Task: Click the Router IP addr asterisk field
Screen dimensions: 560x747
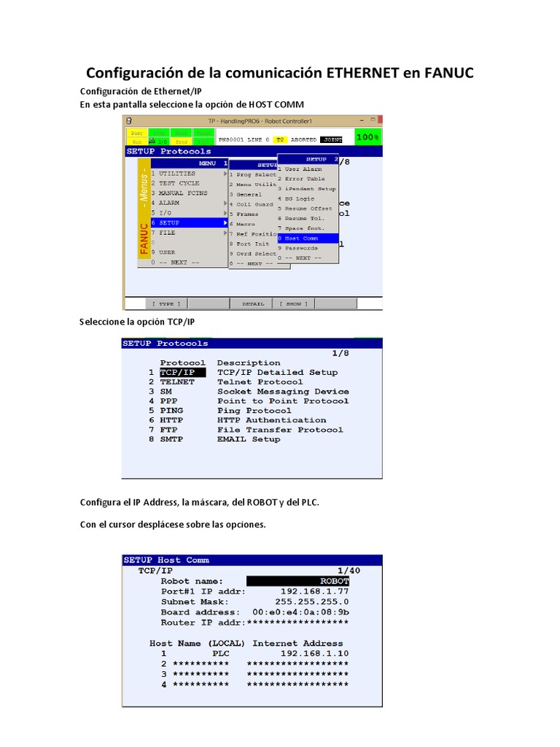Action: (297, 623)
